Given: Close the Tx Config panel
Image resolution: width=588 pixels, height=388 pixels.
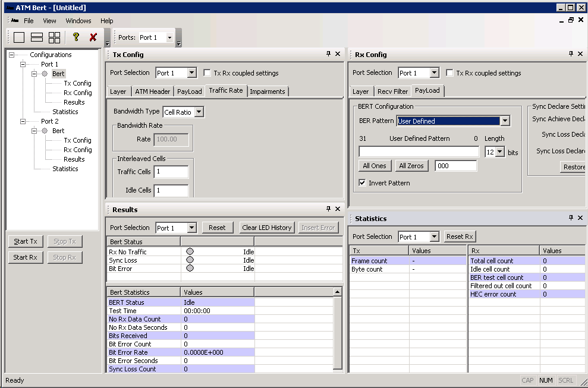Looking at the screenshot, I should point(338,54).
